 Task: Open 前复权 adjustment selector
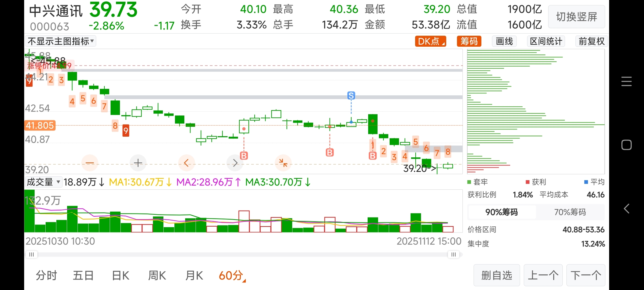coord(591,41)
